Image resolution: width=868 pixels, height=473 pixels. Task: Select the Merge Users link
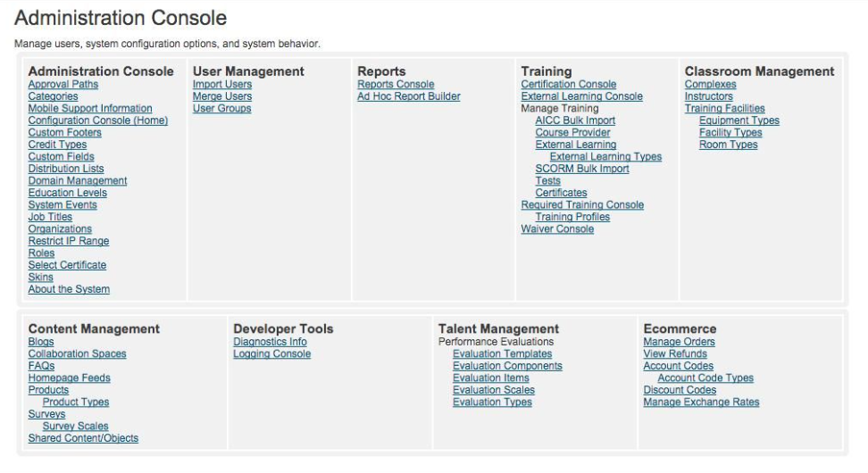(x=222, y=96)
